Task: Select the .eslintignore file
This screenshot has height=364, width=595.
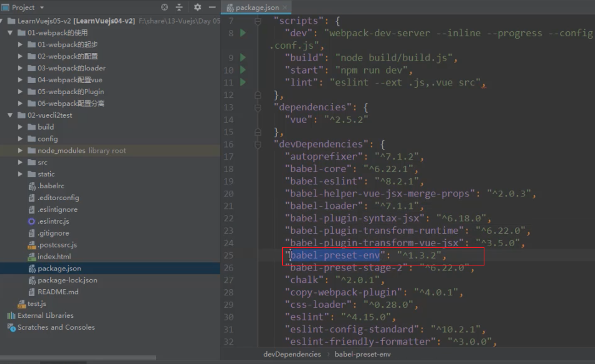Action: pos(57,209)
